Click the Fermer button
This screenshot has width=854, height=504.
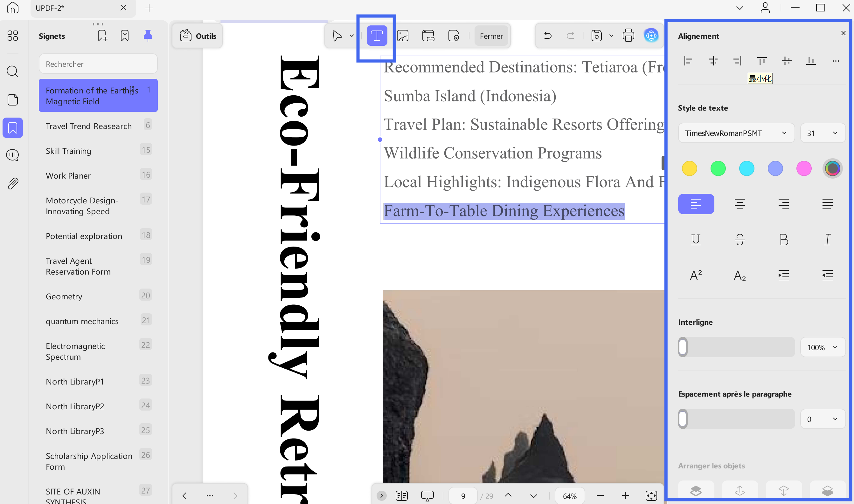[x=491, y=36]
